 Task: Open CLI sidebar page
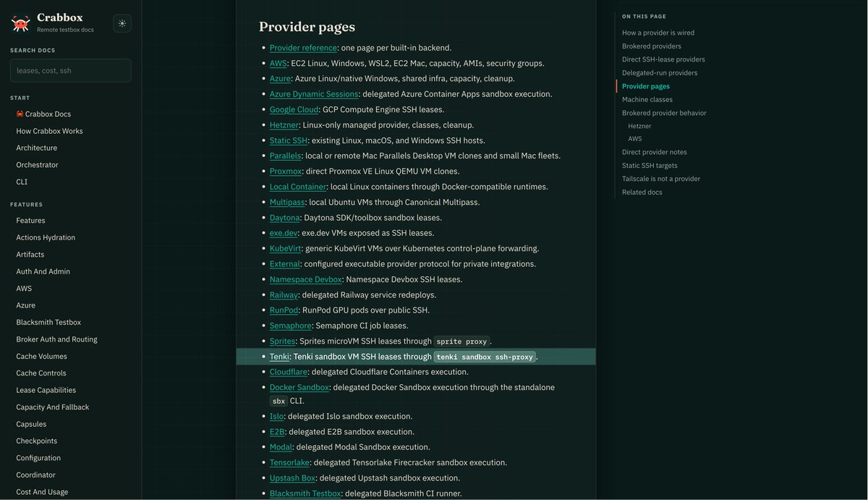click(22, 182)
